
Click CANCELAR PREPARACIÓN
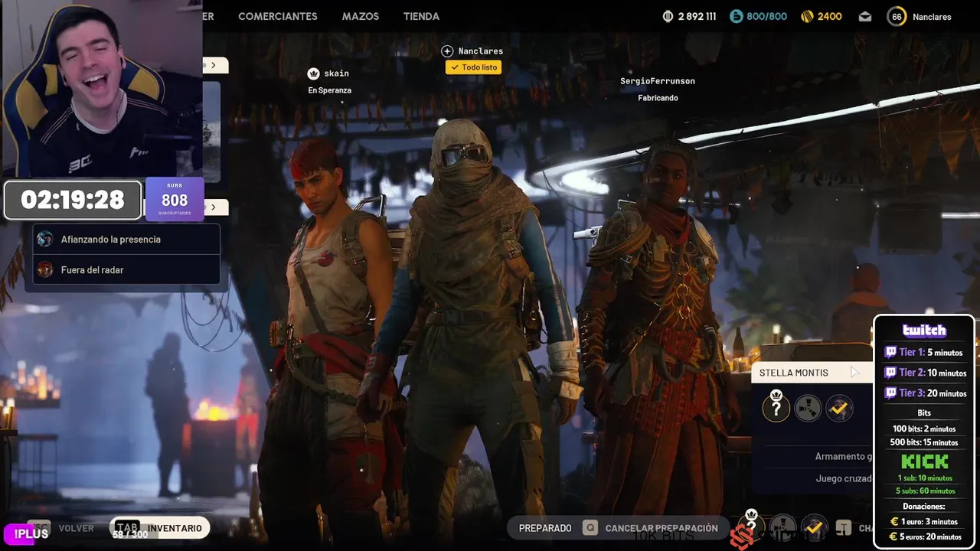[661, 528]
